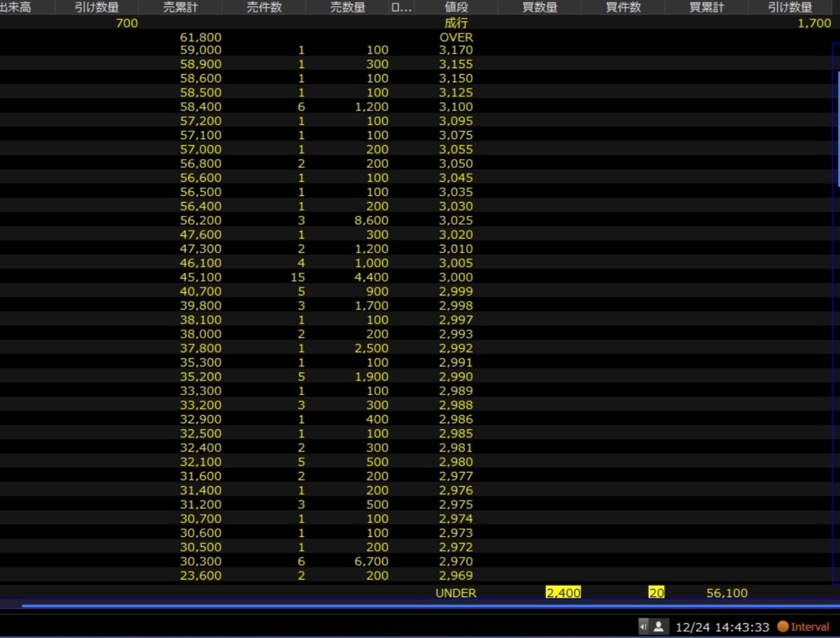Click the UNDER row label
The image size is (840, 638).
tap(456, 593)
